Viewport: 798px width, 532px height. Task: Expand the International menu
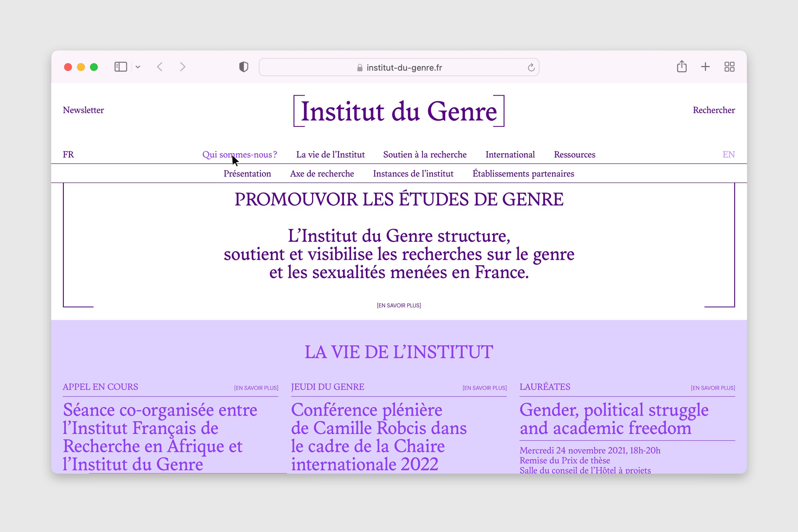click(x=510, y=154)
